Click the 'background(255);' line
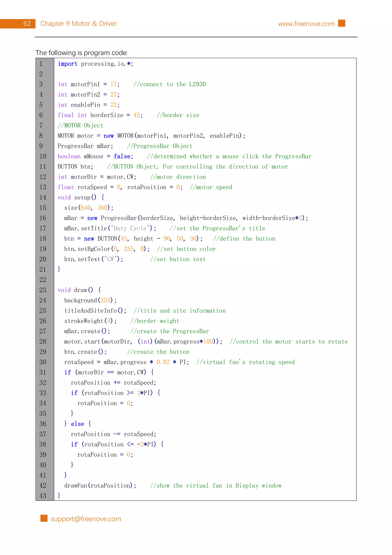Image resolution: width=392 pixels, height=555 pixels. click(90, 300)
